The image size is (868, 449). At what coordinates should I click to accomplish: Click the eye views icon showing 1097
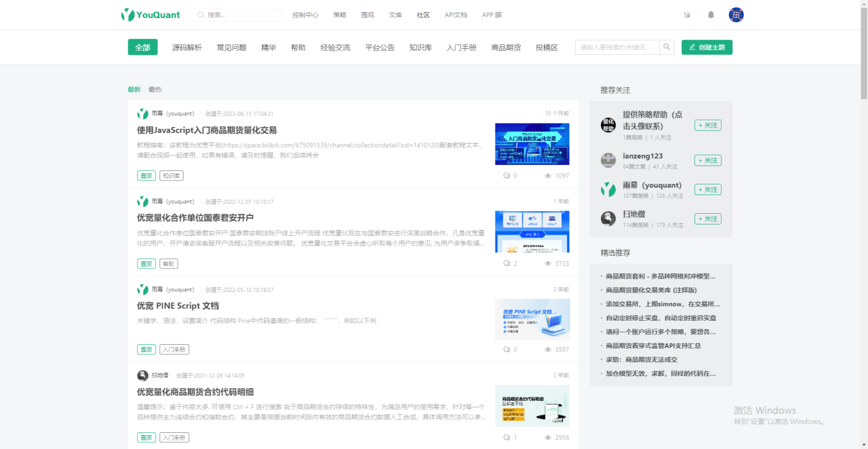[548, 176]
